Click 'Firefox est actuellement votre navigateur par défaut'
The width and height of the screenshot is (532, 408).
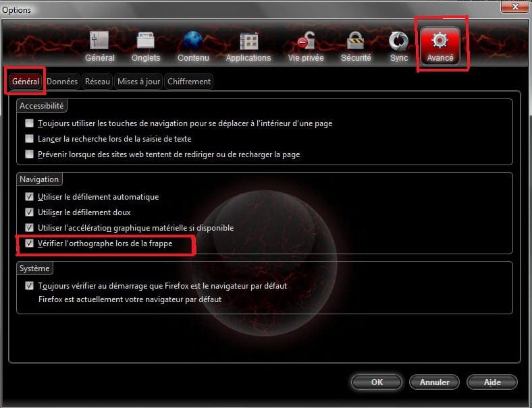pos(130,299)
